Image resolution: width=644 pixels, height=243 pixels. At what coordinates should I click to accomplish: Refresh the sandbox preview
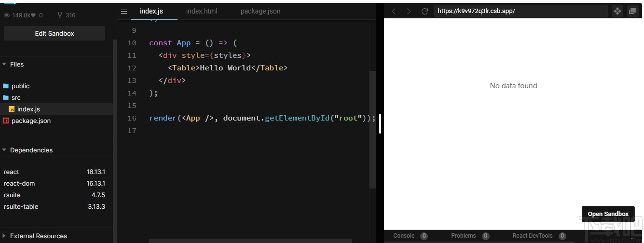[425, 11]
